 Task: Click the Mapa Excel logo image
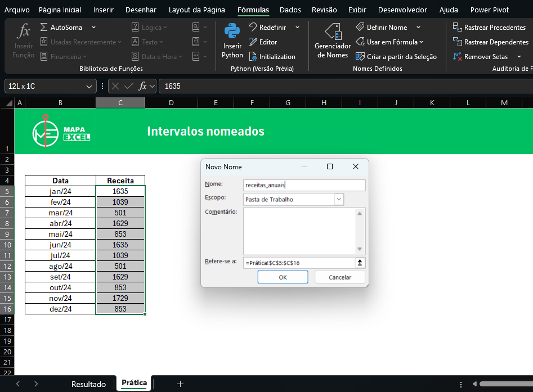click(61, 132)
